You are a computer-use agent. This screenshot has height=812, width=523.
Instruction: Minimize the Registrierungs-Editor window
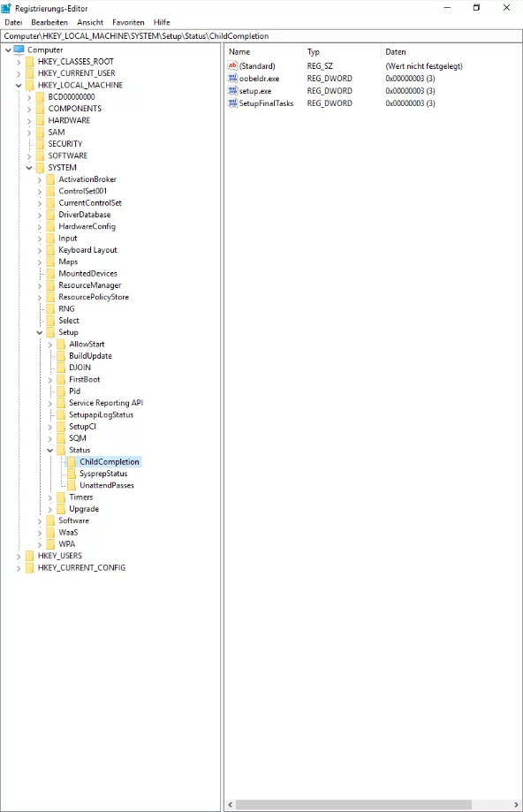(447, 8)
